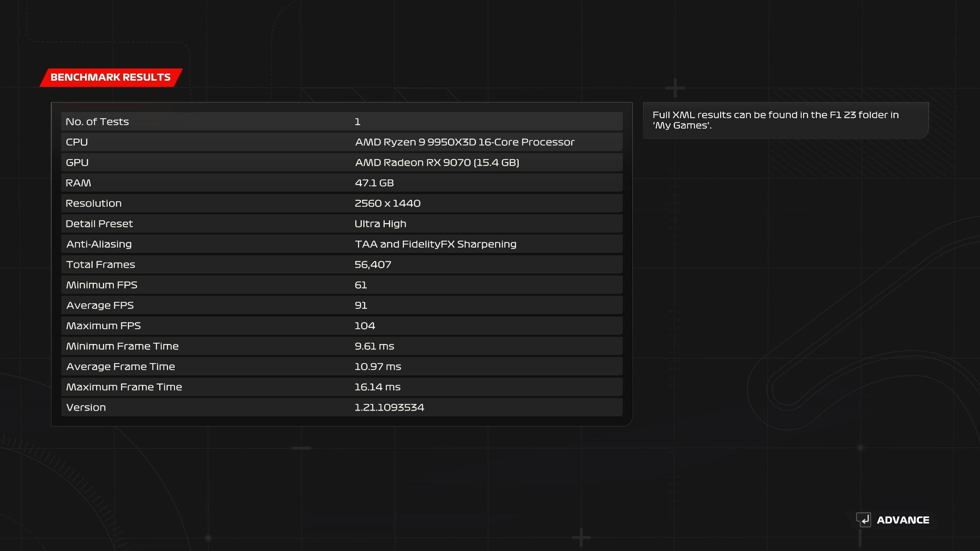This screenshot has height=551, width=980.
Task: Select the Total Frames row
Action: [x=341, y=264]
